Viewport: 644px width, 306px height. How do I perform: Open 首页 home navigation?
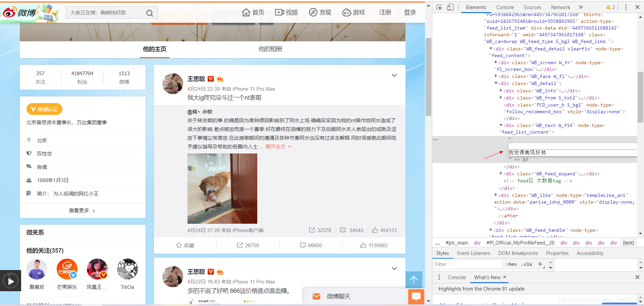tap(253, 12)
